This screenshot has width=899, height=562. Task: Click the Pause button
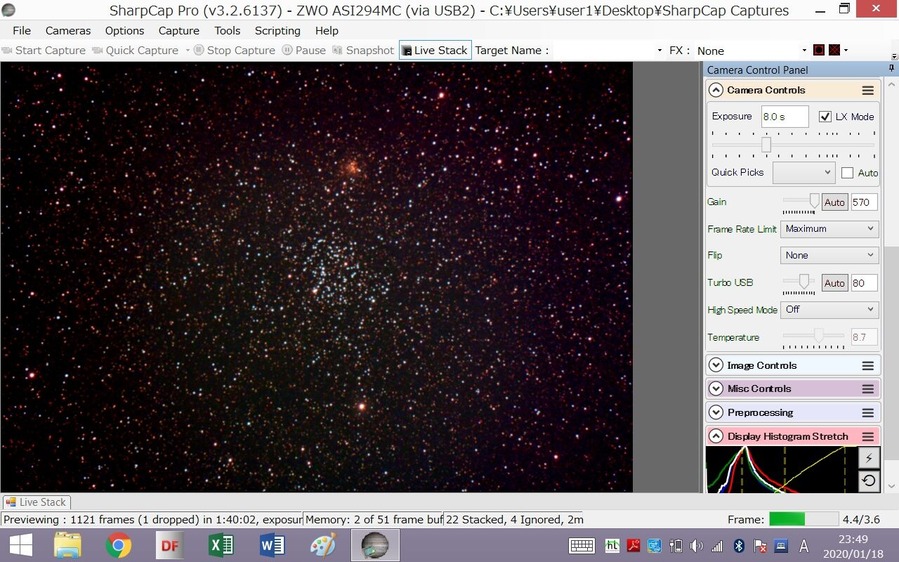click(x=304, y=50)
